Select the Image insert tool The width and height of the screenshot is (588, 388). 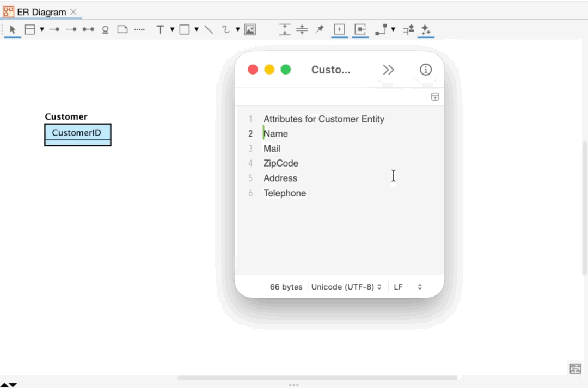pos(249,30)
